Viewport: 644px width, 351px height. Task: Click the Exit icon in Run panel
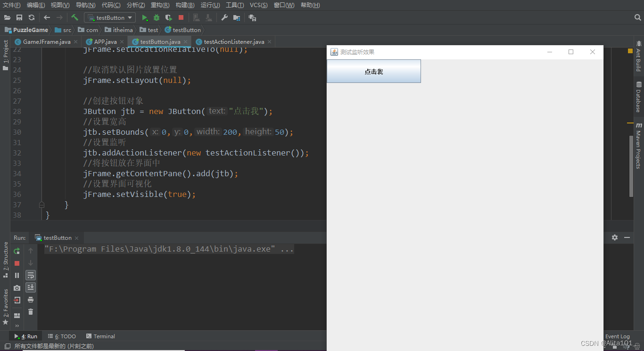(x=17, y=300)
